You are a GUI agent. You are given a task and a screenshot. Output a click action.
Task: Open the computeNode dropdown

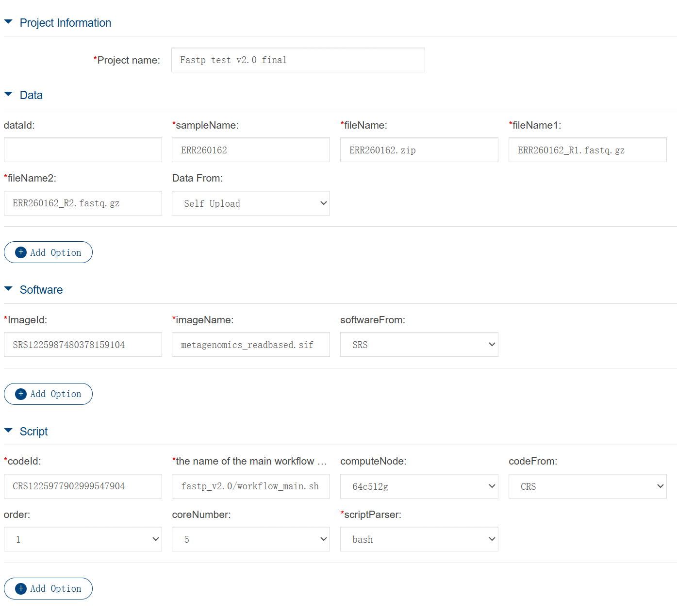419,486
